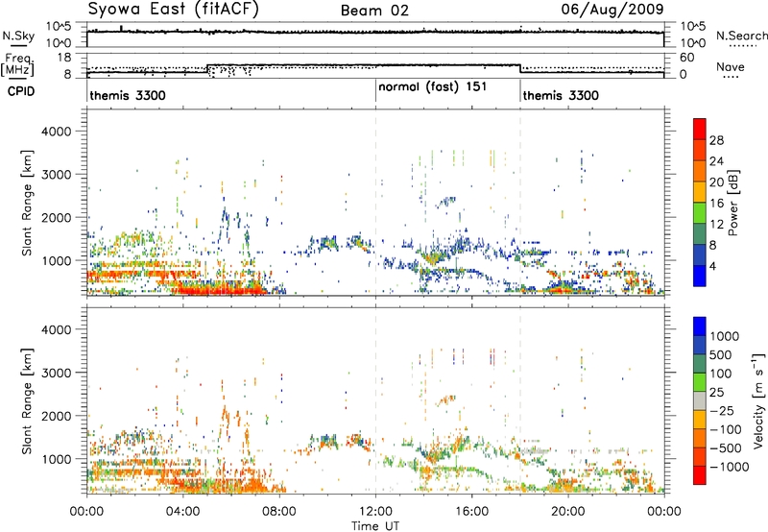Viewport: 768px width, 532px height.
Task: Click the "12:00" time tick label
Action: (x=375, y=512)
